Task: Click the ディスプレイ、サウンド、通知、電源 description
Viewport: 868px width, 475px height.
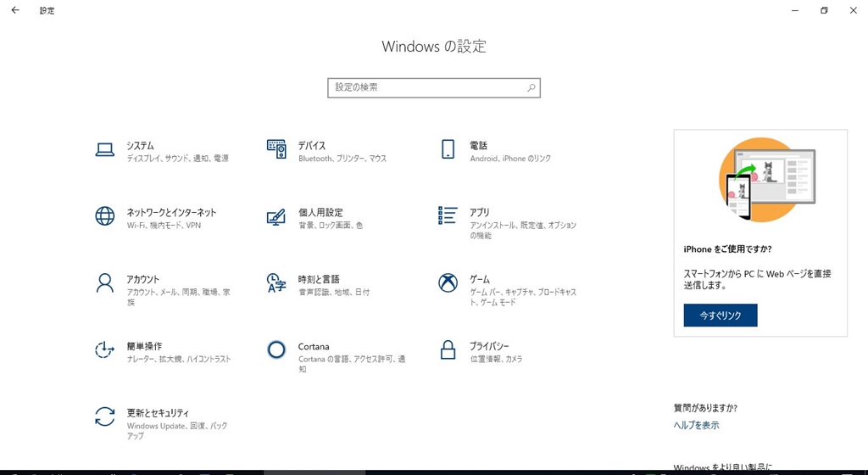Action: [x=178, y=159]
